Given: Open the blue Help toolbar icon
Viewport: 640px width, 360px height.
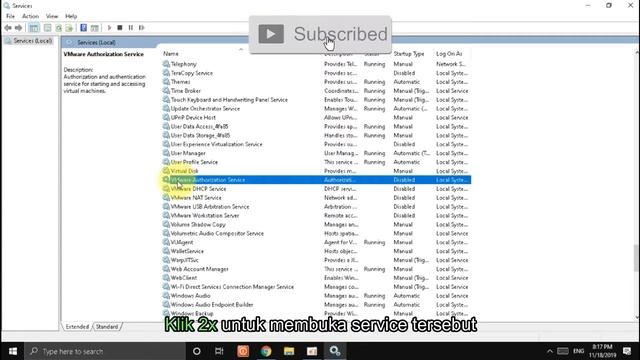Looking at the screenshot, I should point(83,28).
